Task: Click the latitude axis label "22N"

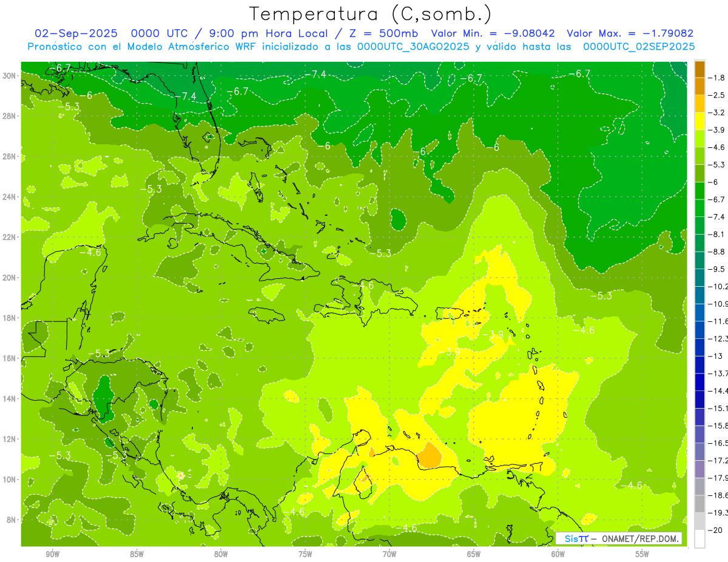Action: tap(10, 237)
